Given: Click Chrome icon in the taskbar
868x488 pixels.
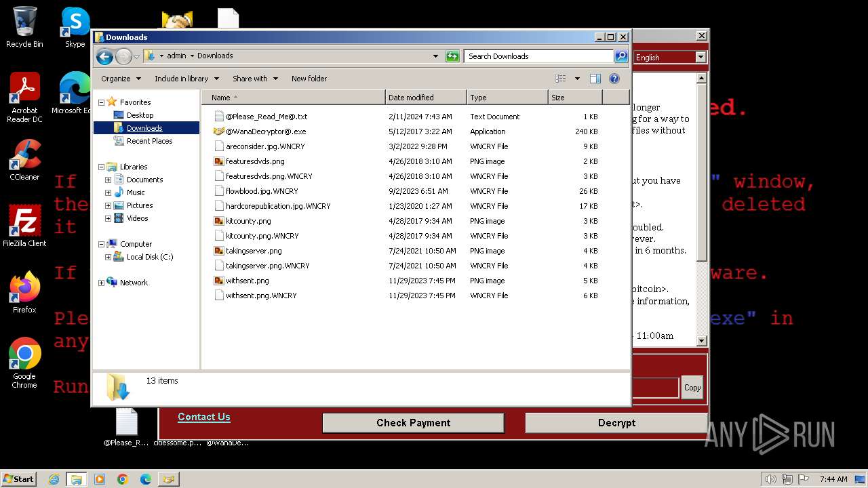Looking at the screenshot, I should pos(123,479).
